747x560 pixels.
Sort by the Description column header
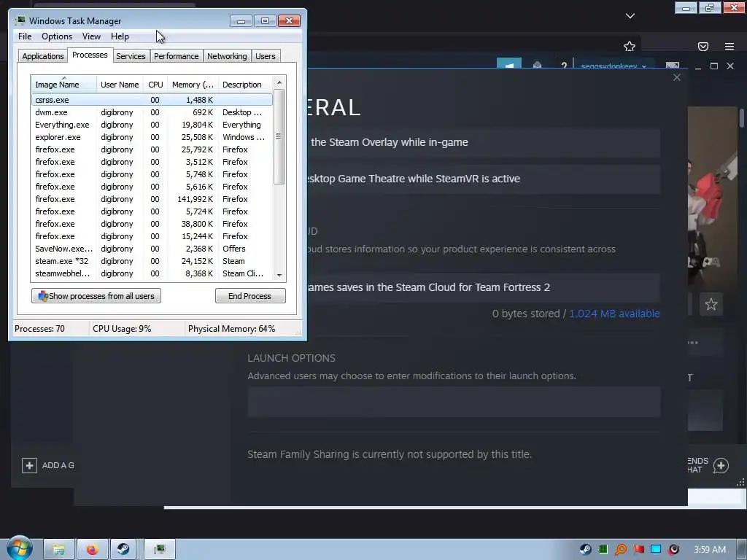coord(245,85)
